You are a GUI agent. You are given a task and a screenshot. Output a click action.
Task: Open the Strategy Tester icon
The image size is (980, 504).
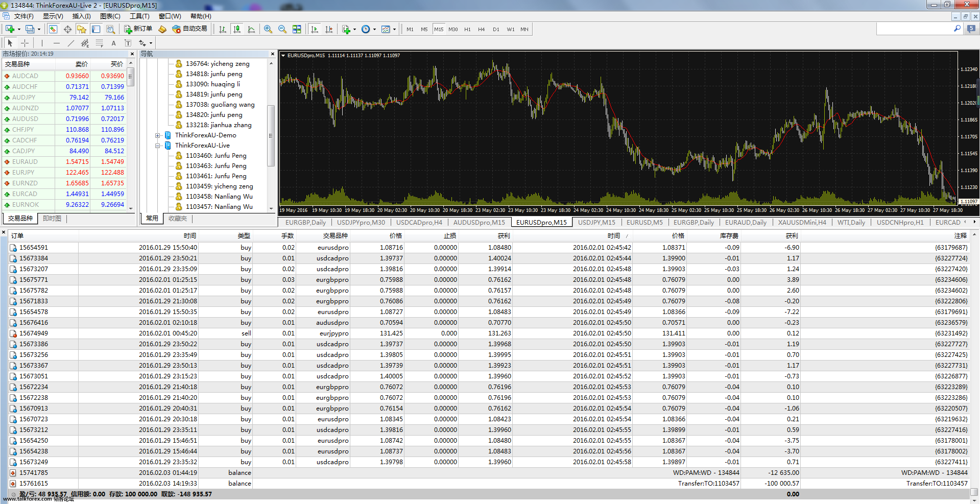click(x=110, y=29)
